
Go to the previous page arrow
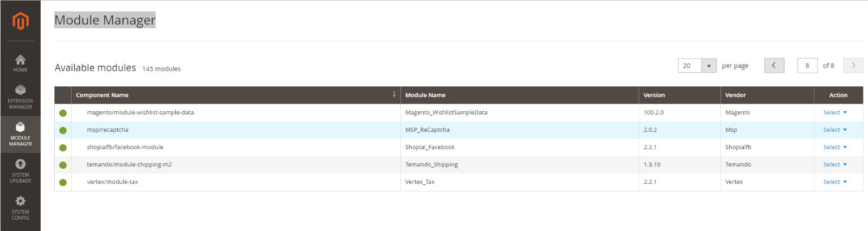[774, 66]
